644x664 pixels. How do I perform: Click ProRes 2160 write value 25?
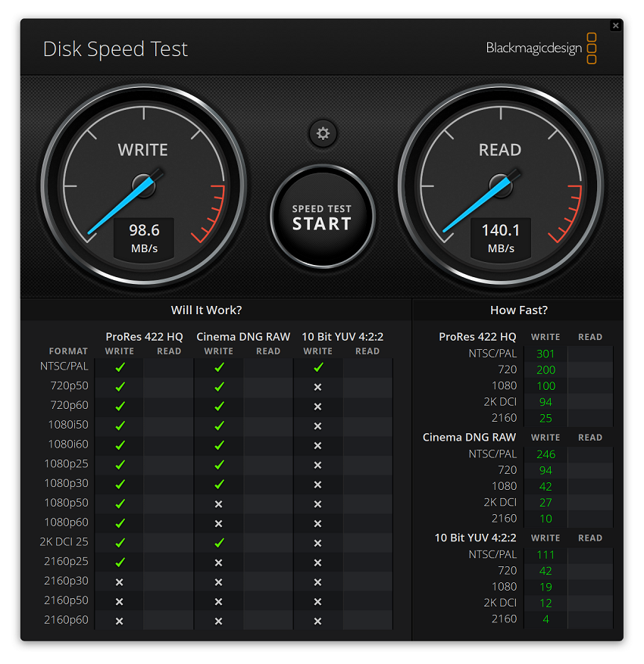coord(546,418)
